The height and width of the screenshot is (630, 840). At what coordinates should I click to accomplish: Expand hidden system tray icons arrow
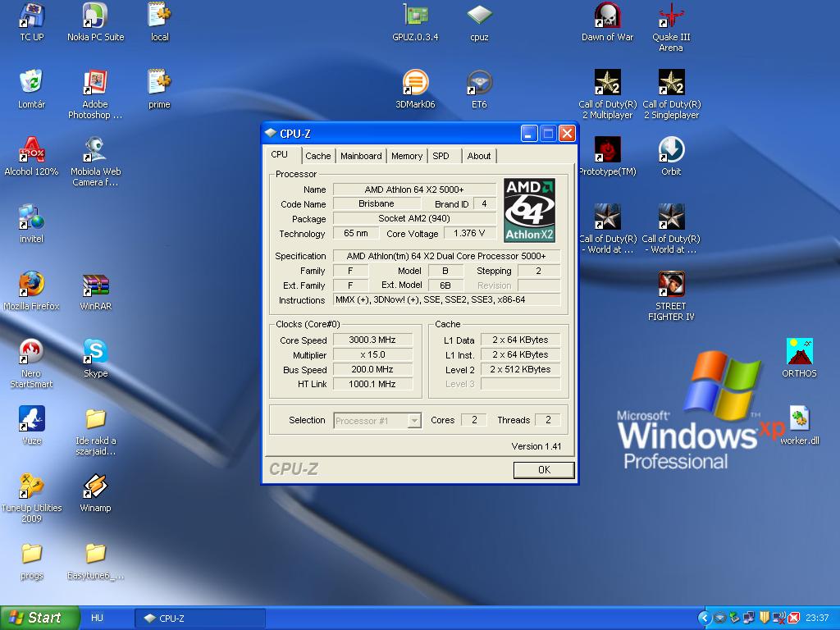click(x=705, y=619)
